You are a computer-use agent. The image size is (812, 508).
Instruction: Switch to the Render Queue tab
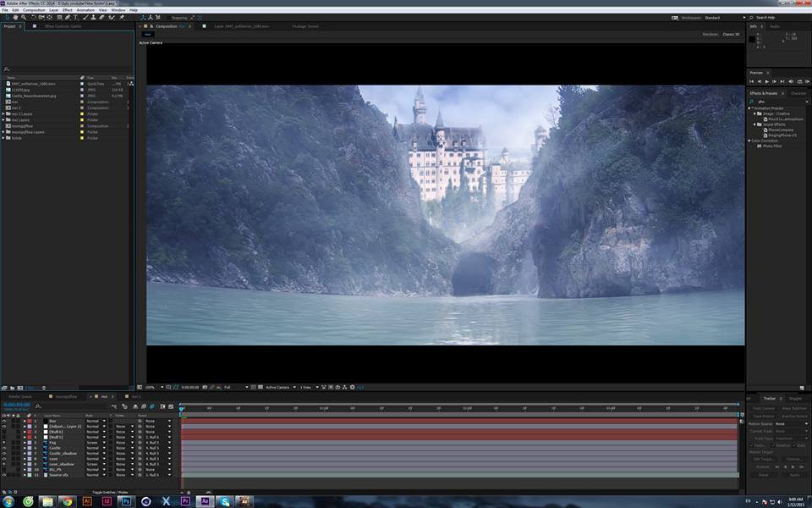(20, 396)
